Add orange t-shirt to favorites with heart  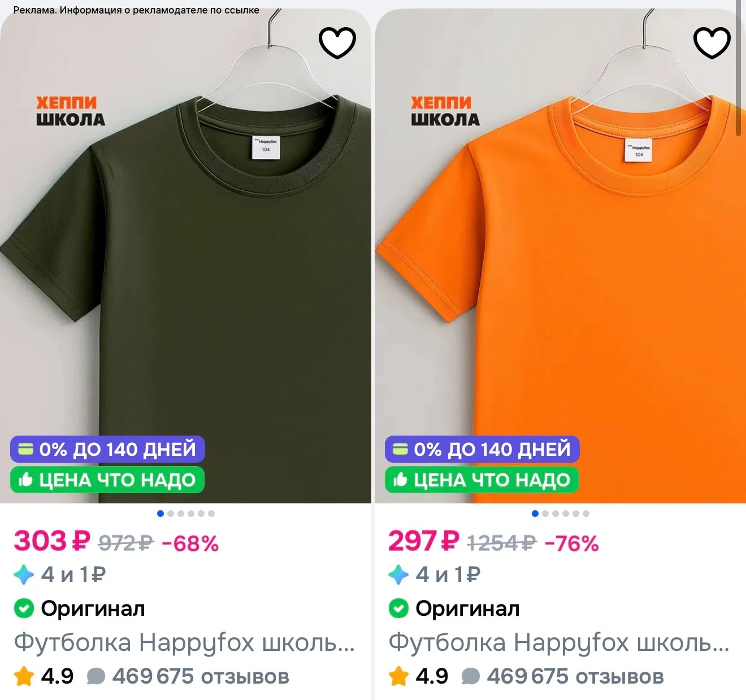712,42
